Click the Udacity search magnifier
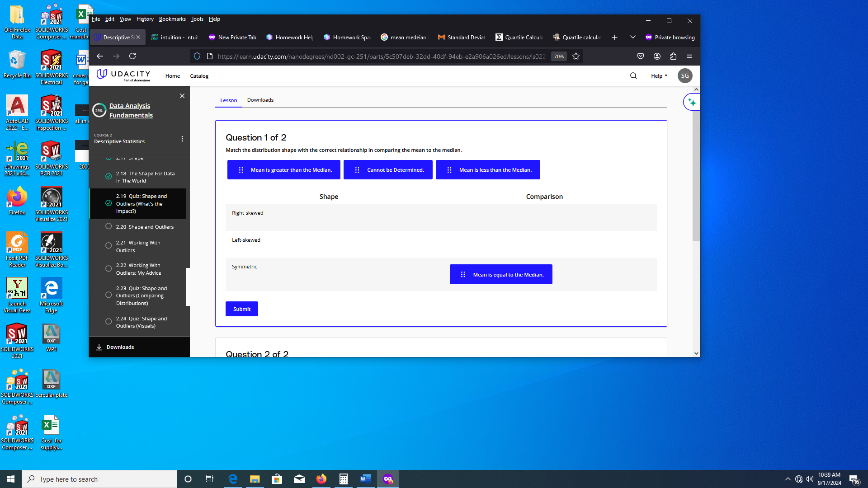This screenshot has height=488, width=868. [x=633, y=76]
